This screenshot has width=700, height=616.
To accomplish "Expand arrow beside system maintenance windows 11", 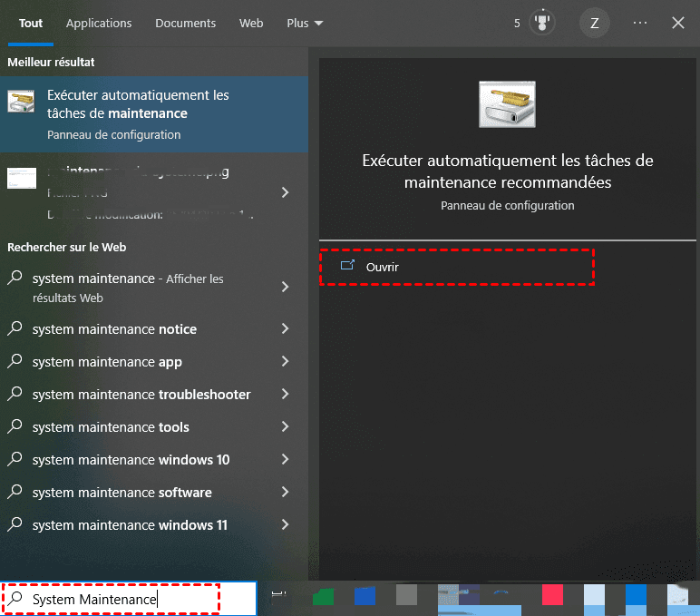I will pyautogui.click(x=285, y=524).
